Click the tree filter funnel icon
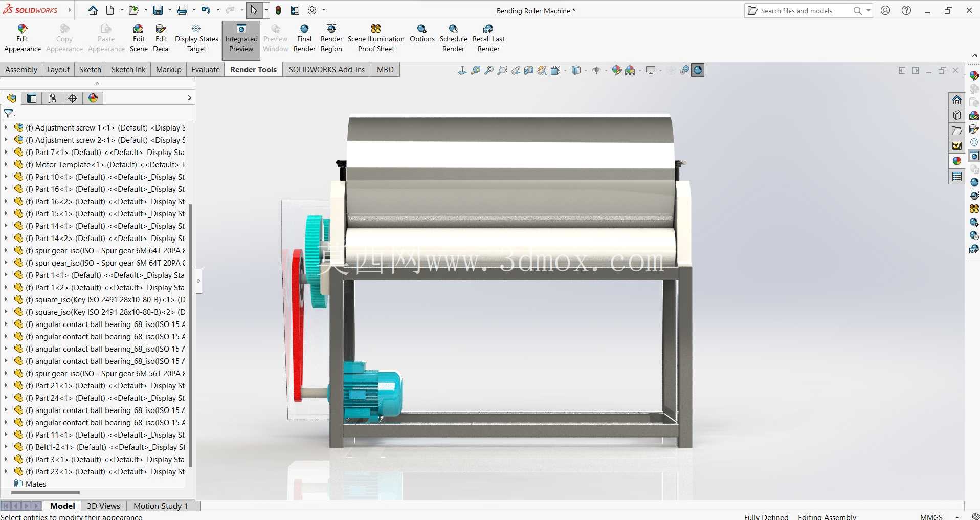 [9, 114]
